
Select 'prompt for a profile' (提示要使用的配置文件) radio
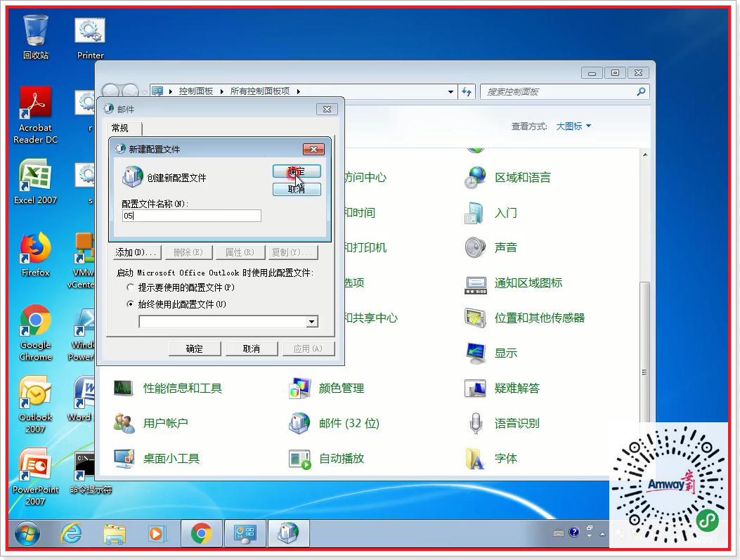[x=131, y=287]
